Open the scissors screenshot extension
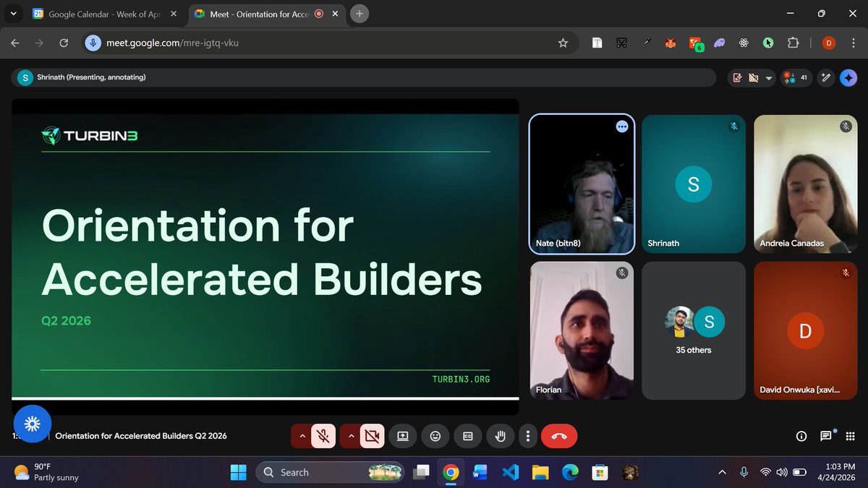 pyautogui.click(x=621, y=43)
